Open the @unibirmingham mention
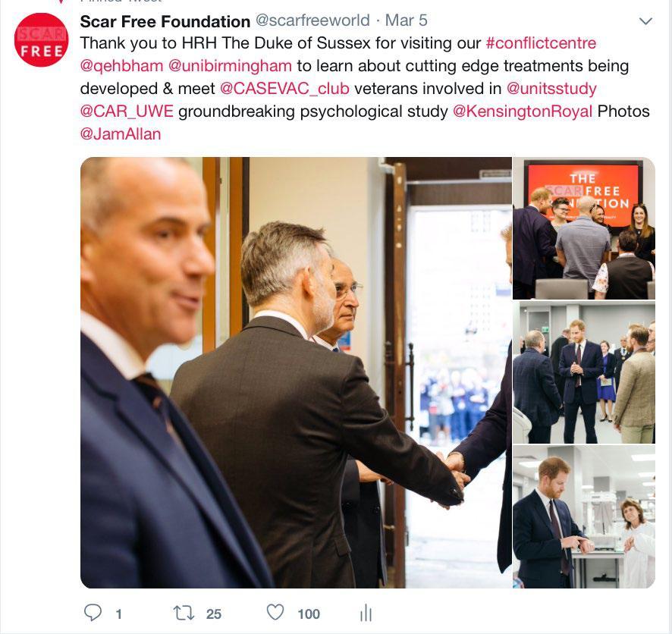672x634 pixels. (x=230, y=66)
